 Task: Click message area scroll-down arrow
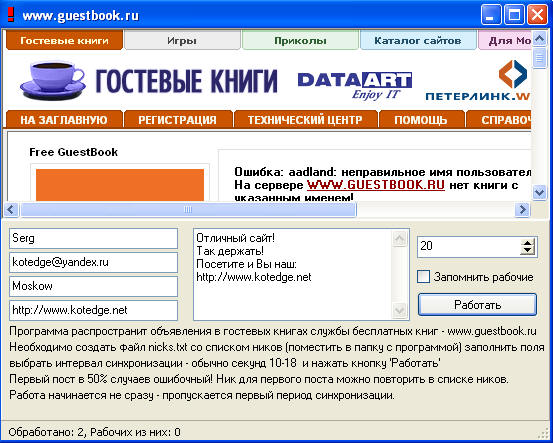pos(399,310)
